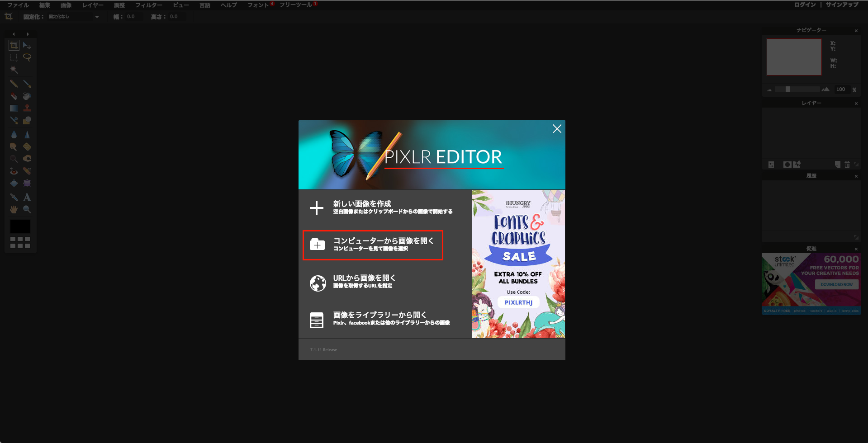Viewport: 868px width, 443px height.
Task: Open the main foreground color swatch
Action: (20, 226)
